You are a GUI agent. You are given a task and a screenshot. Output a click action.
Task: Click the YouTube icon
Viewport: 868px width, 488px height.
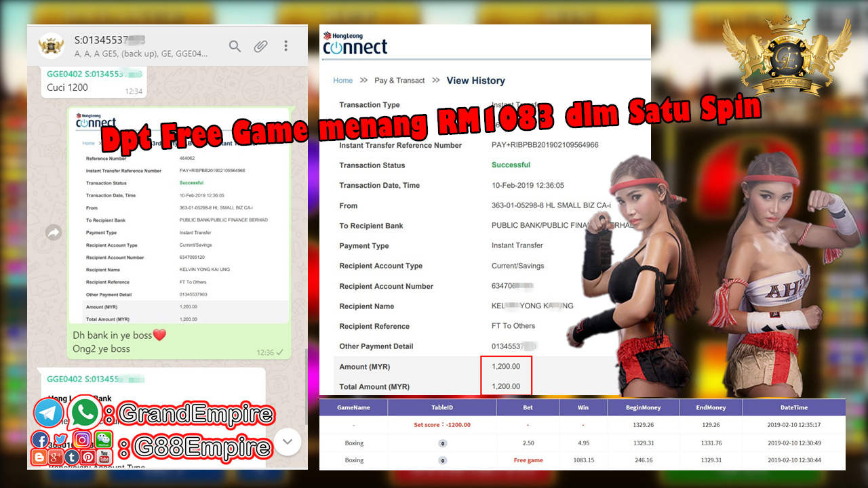(x=104, y=457)
